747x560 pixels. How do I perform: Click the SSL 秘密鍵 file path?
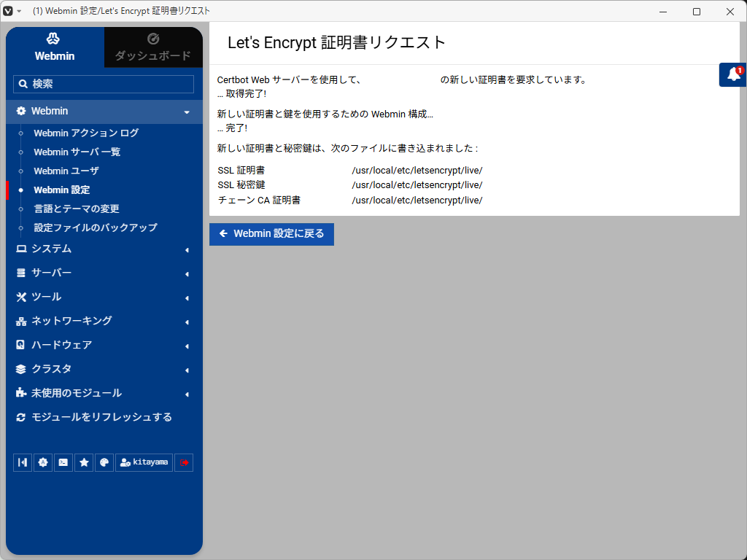pyautogui.click(x=417, y=185)
